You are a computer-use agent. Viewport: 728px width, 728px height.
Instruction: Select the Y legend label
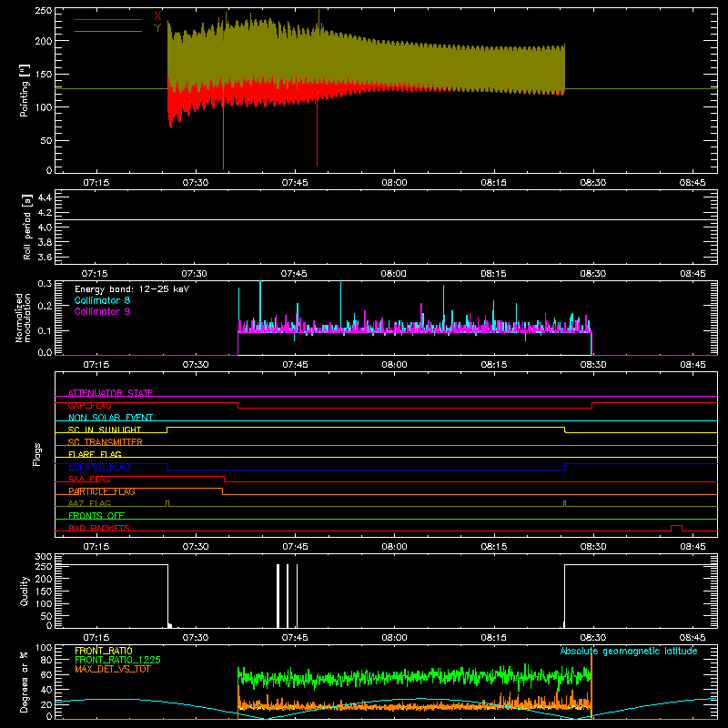pyautogui.click(x=157, y=28)
